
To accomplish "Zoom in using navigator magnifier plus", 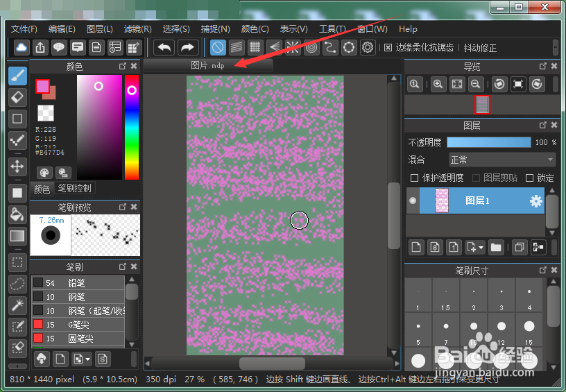I will [x=438, y=85].
